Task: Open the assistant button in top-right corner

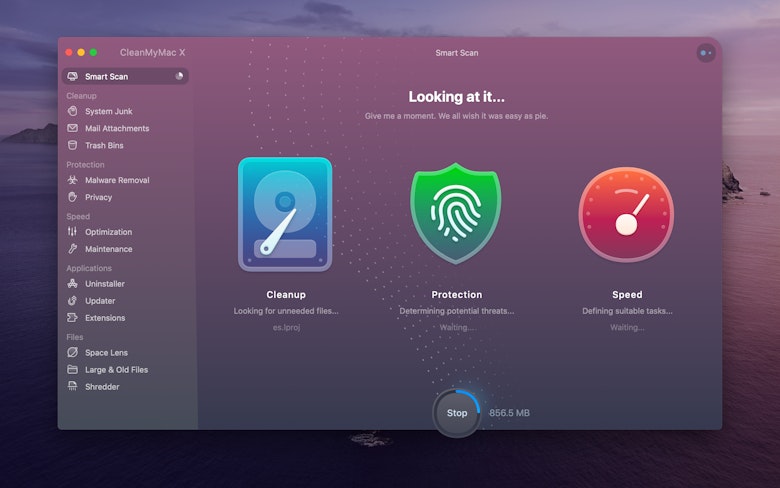Action: (705, 53)
